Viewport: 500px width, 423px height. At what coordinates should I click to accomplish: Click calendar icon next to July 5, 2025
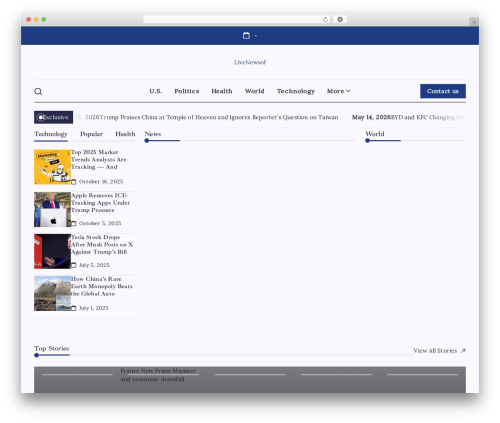[x=74, y=265]
